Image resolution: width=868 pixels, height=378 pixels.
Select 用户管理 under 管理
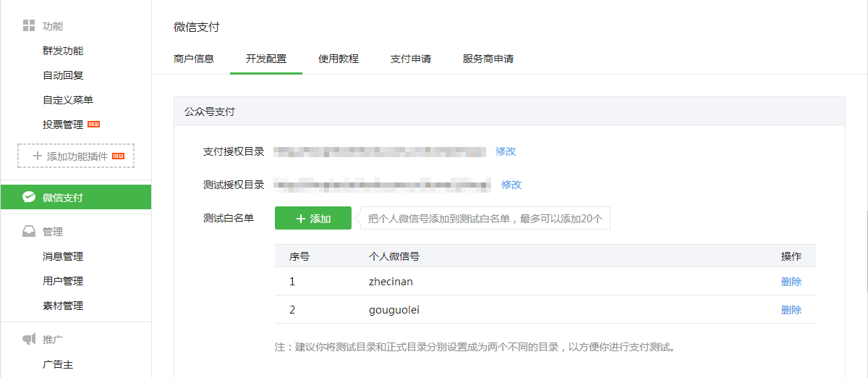click(63, 281)
